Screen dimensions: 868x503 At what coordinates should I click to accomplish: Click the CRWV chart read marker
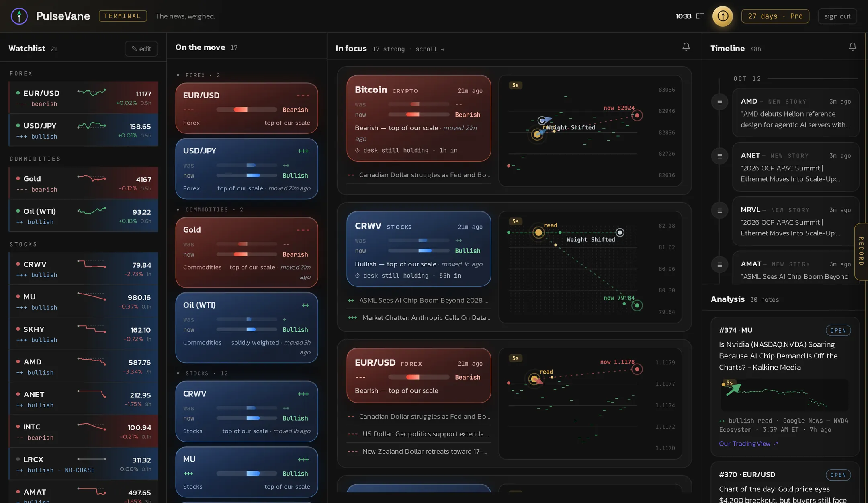click(538, 232)
